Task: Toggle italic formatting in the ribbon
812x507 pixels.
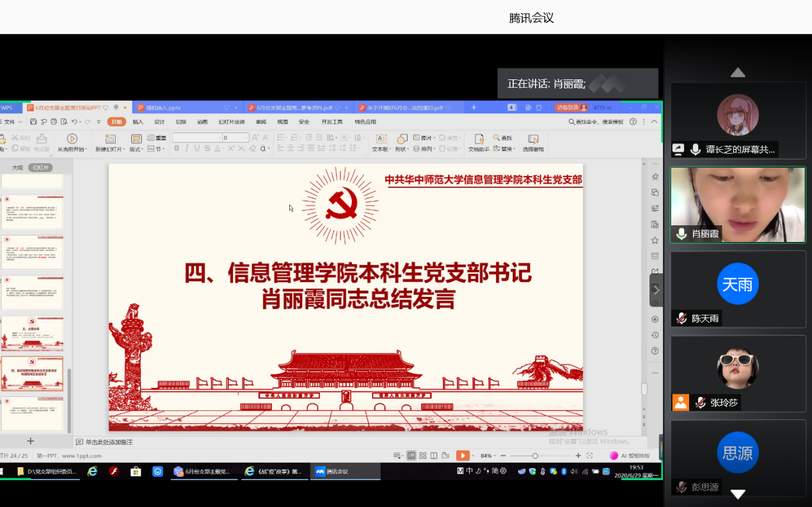Action: [x=186, y=148]
